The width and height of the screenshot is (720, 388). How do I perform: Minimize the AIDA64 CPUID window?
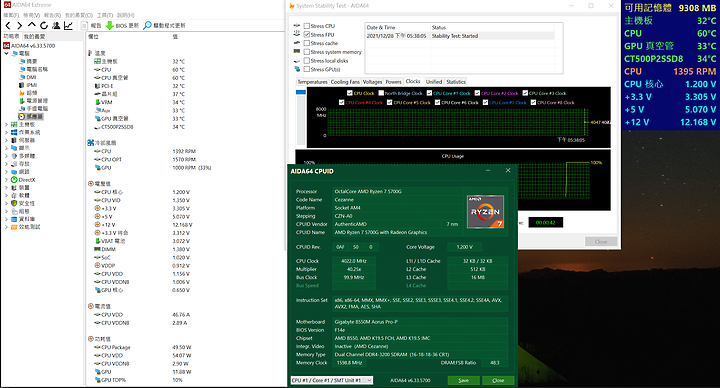(x=488, y=170)
